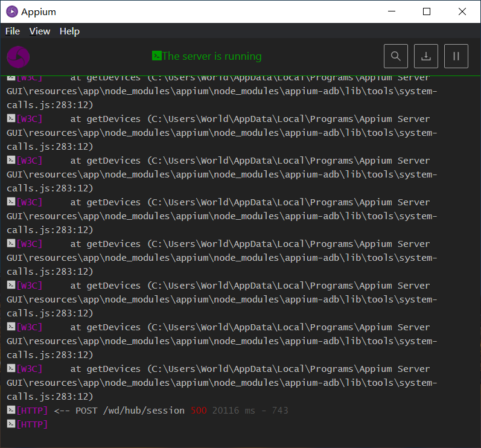Click the '20116 ms - 743' timing text
The image size is (481, 448).
(250, 411)
